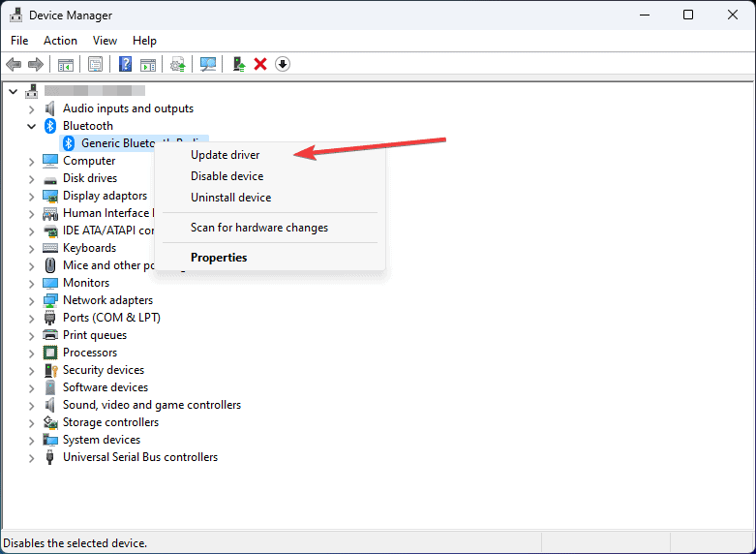Click the gear with green arrow toolbar icon
Image resolution: width=756 pixels, height=554 pixels.
tap(178, 64)
